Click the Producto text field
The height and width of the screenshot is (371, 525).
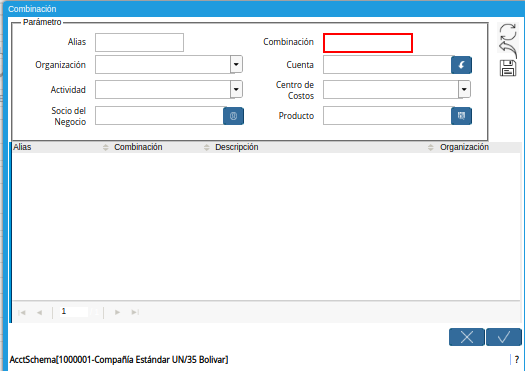[387, 116]
